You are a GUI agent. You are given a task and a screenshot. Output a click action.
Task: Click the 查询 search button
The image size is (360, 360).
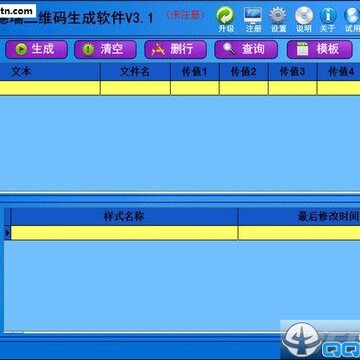pyautogui.click(x=246, y=49)
